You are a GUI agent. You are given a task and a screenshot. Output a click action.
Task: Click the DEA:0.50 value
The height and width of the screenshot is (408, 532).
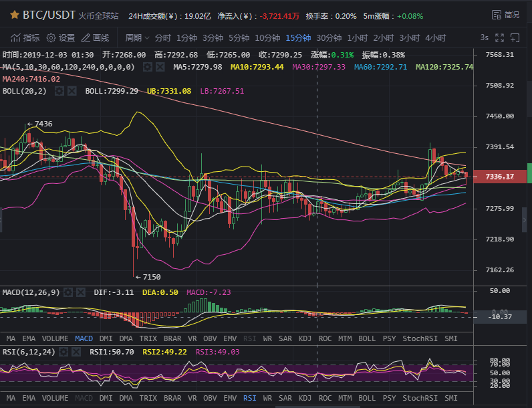pyautogui.click(x=160, y=292)
